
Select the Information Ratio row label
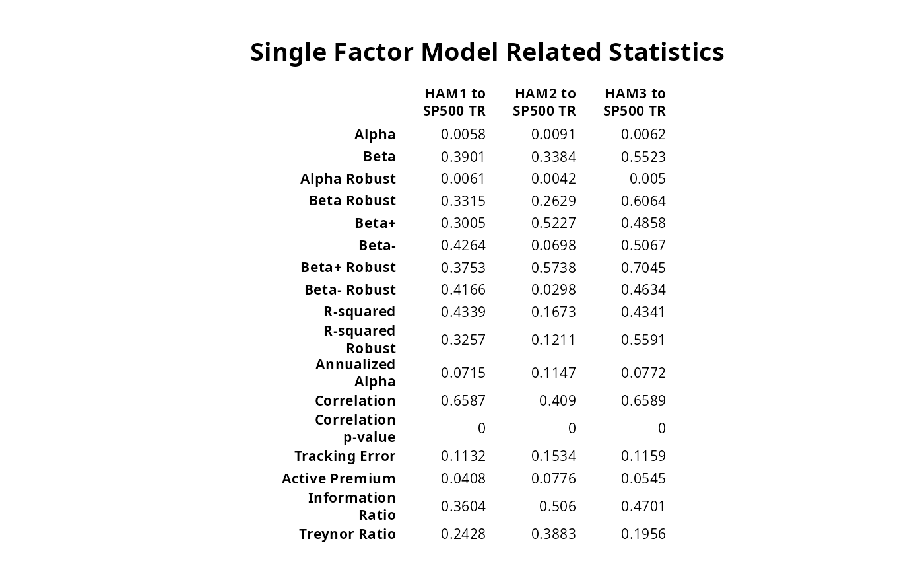[352, 507]
